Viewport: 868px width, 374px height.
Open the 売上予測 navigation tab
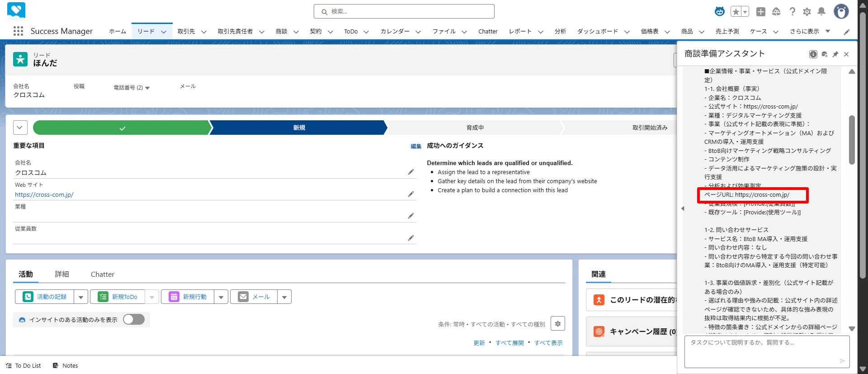click(727, 31)
